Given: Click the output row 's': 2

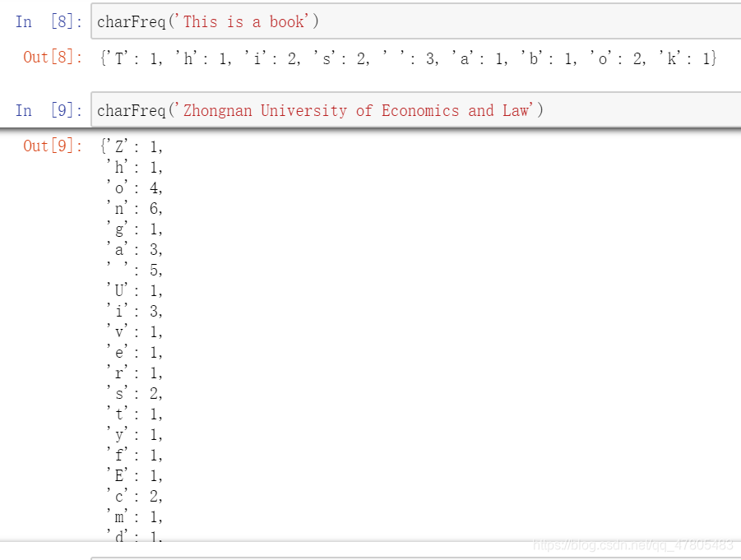Looking at the screenshot, I should coord(134,394).
